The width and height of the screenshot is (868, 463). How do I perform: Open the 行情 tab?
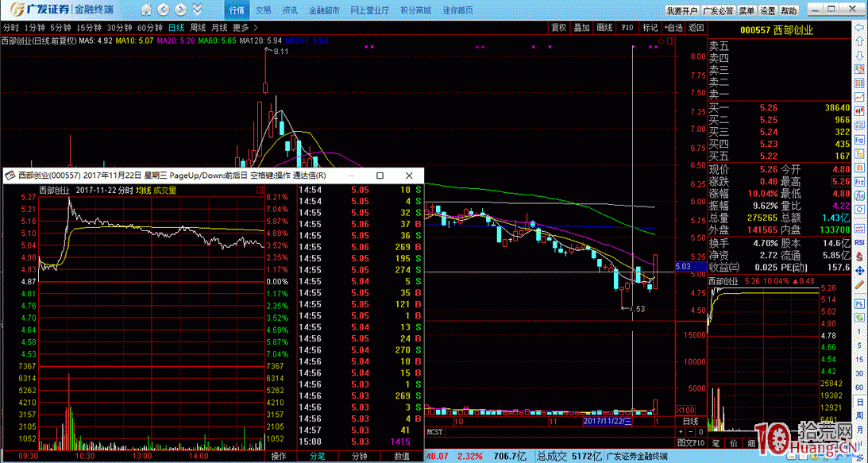pos(237,10)
